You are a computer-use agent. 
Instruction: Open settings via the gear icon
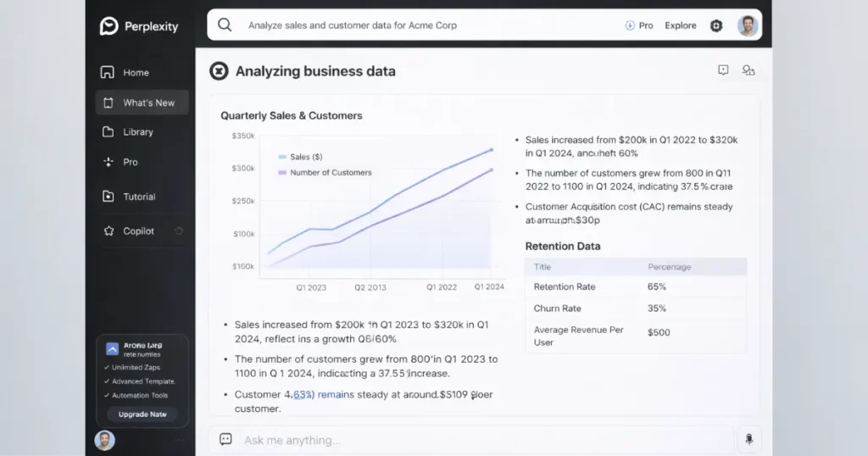point(716,25)
